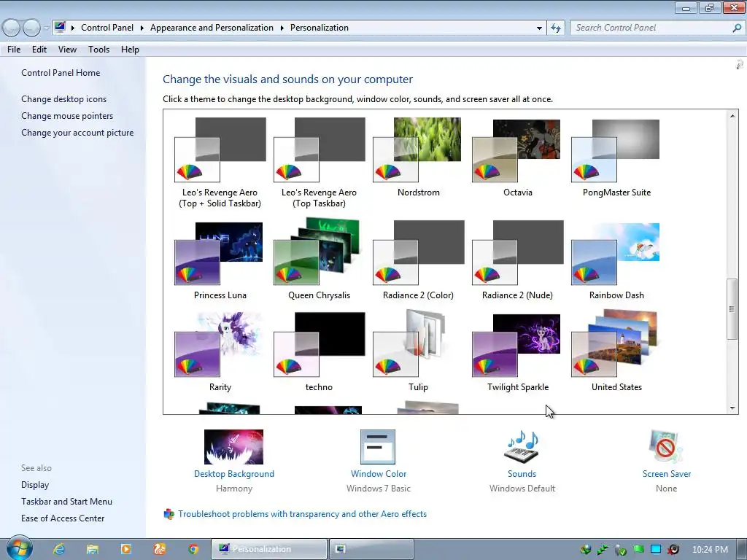
Task: Click the address bar refresh button
Action: coord(555,28)
